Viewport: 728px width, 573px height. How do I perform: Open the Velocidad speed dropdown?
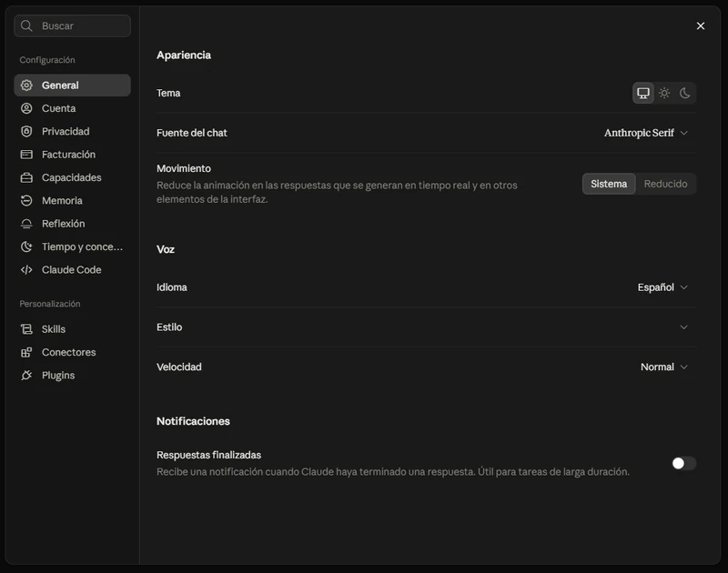pyautogui.click(x=664, y=367)
